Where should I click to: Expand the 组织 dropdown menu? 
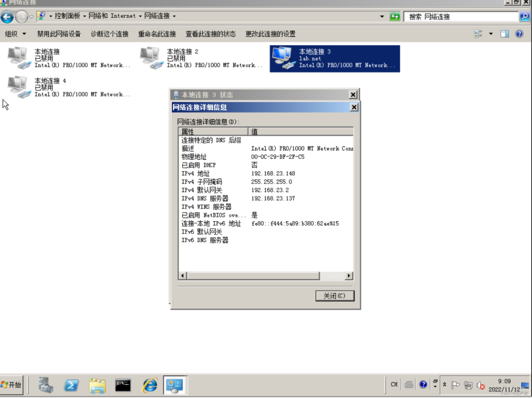point(15,34)
